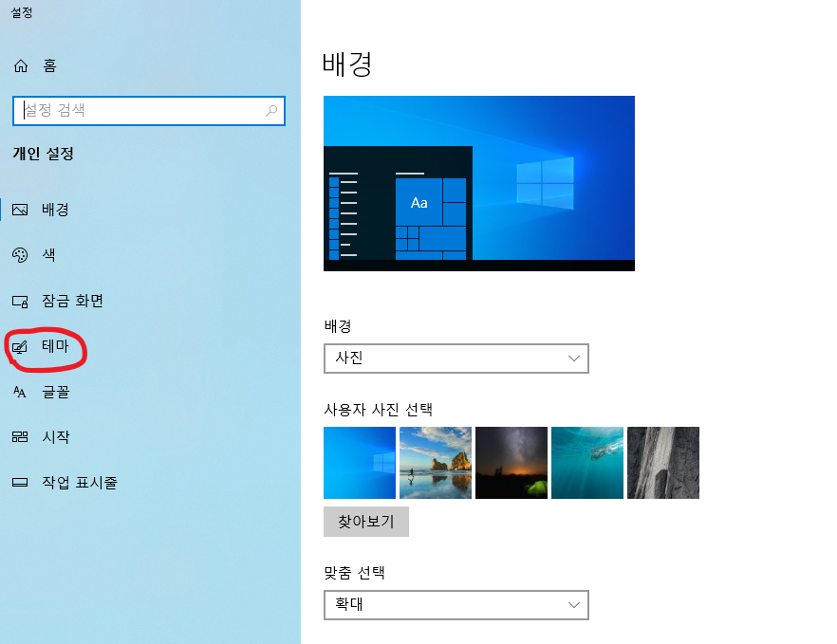Screen dimensions: 837x644
Task: Open the 글꼴 settings page
Action: click(55, 392)
